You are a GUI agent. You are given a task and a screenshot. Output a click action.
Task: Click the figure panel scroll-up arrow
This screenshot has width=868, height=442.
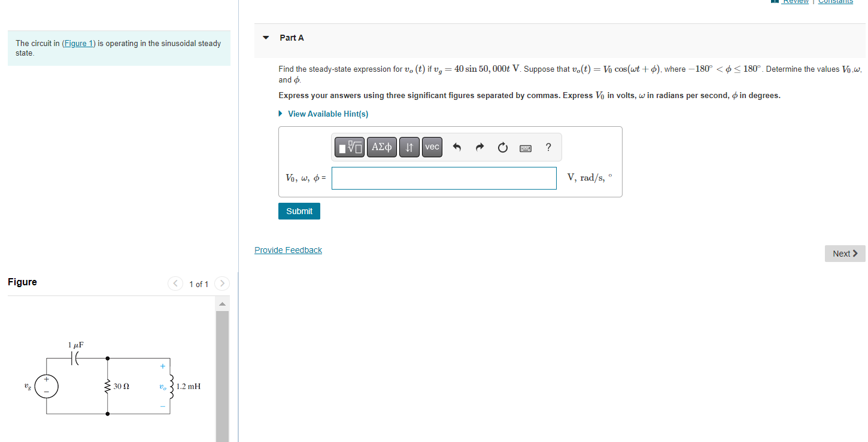pos(222,304)
